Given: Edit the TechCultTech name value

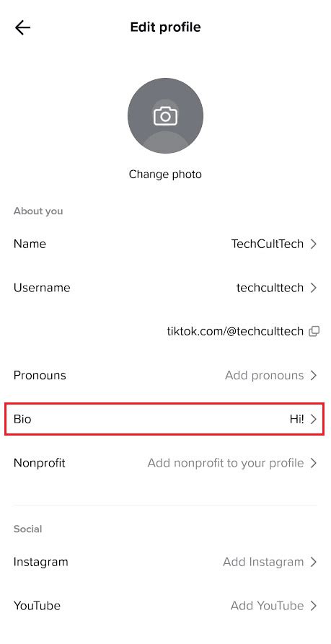Looking at the screenshot, I should coord(268,244).
